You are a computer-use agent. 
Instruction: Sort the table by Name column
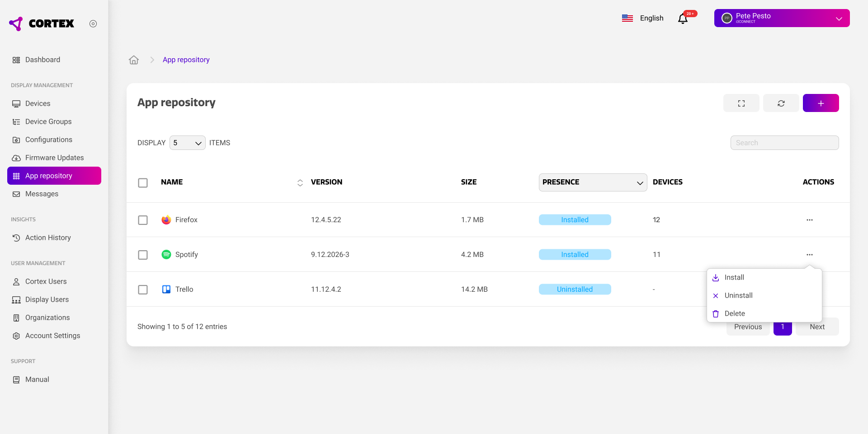pos(300,182)
